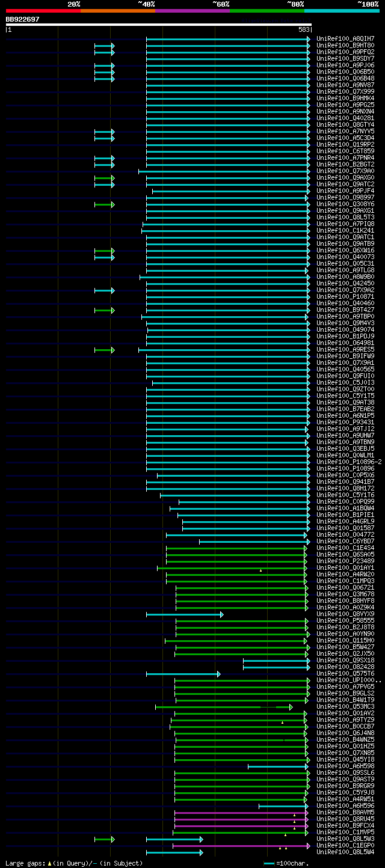385x868 pixels.
Task: Select label UniRef100_Q308Y6
Action: [345, 204]
